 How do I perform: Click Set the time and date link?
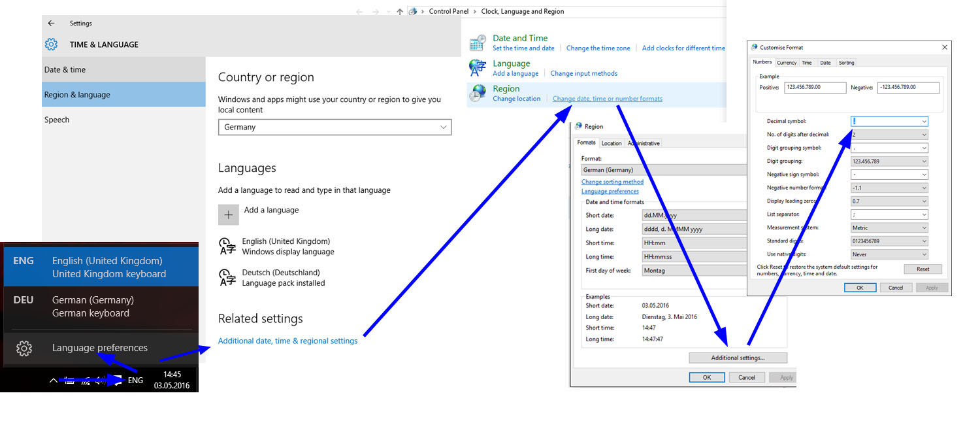523,48
